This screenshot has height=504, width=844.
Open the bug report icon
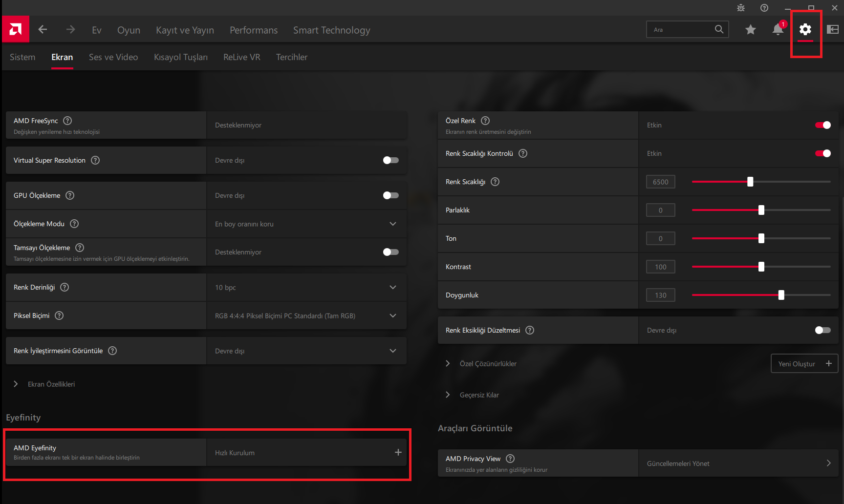pos(741,8)
